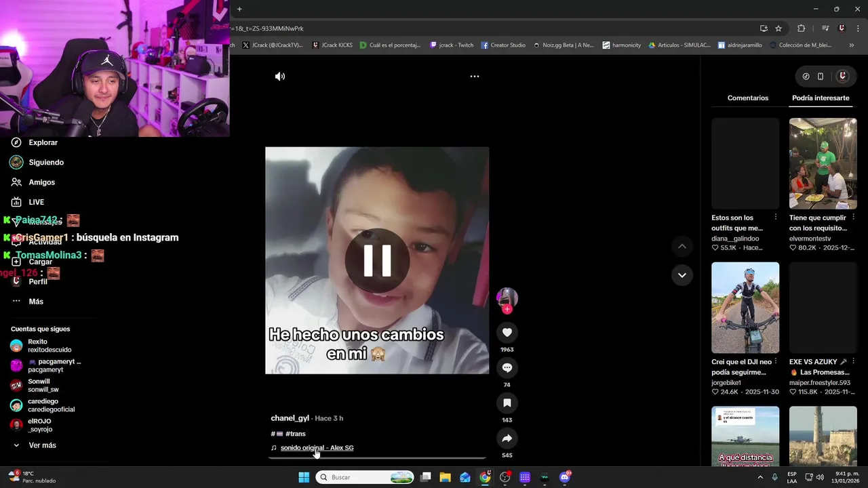
Task: Open the restaurant 'Tiene que cumplir' thumbnail
Action: pyautogui.click(x=823, y=163)
